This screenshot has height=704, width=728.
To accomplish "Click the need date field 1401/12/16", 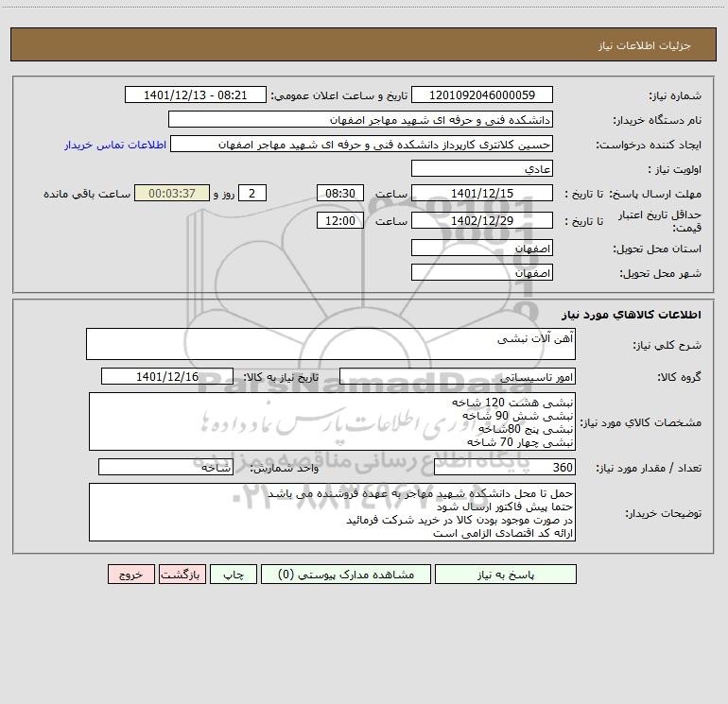I will 167,376.
